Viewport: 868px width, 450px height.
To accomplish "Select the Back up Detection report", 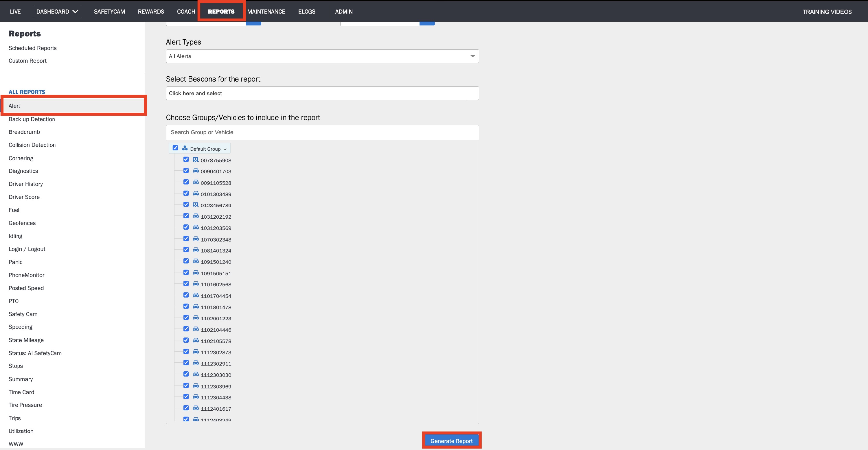I will point(32,119).
